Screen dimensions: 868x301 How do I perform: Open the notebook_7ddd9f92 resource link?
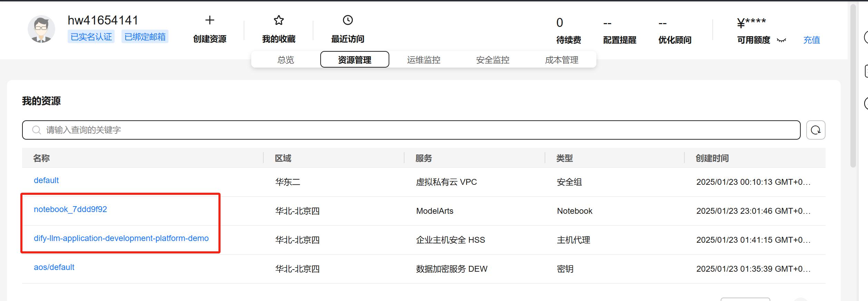70,209
